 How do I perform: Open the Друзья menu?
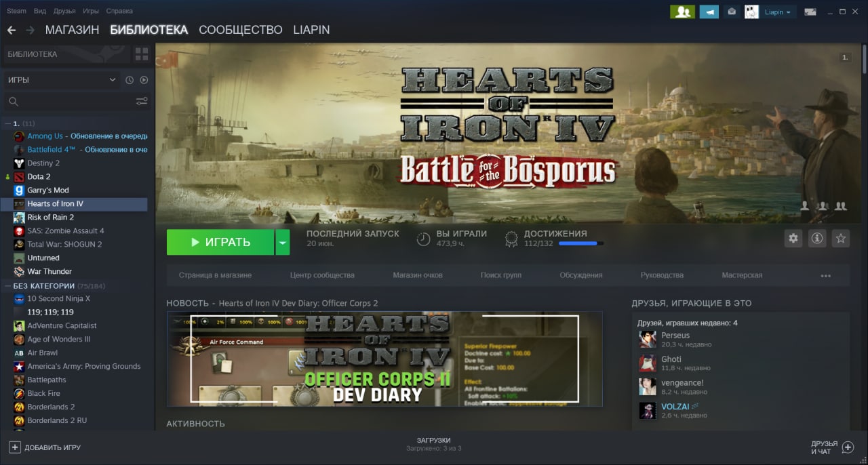pos(64,11)
